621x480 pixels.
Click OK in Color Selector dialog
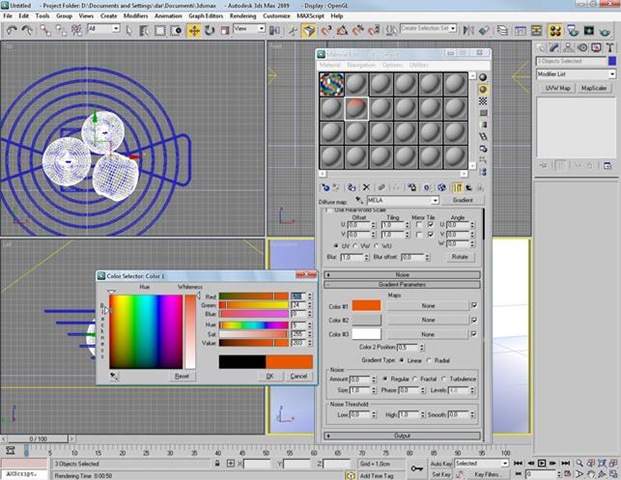pyautogui.click(x=270, y=376)
